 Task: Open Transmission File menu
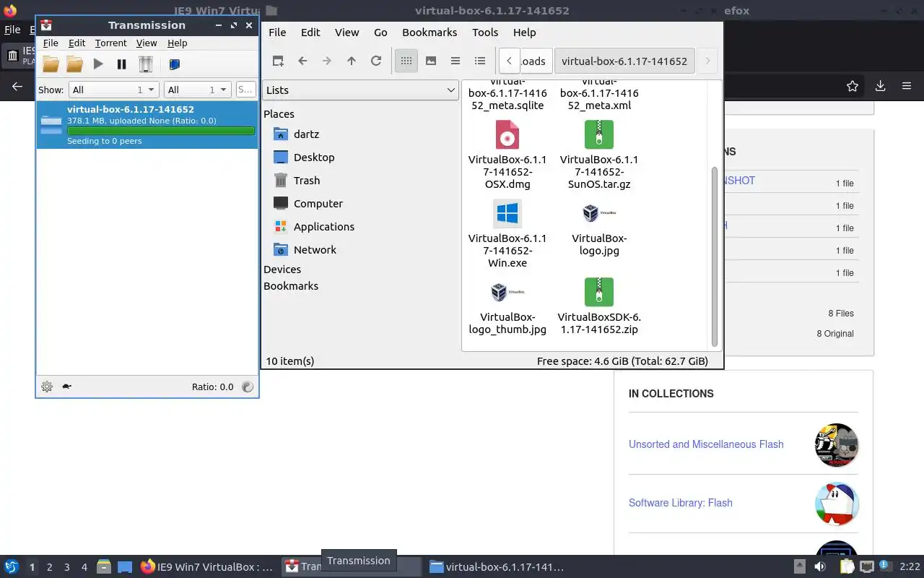(x=51, y=43)
